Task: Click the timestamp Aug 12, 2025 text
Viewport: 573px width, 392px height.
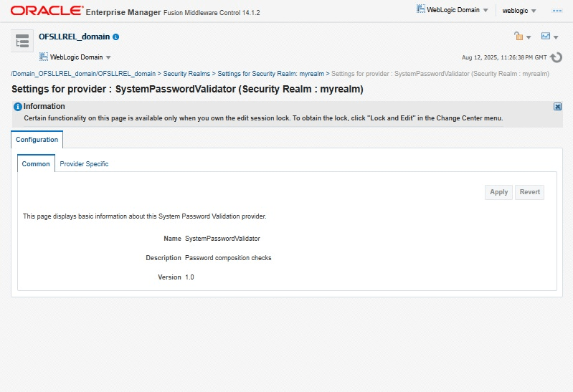Action: click(504, 57)
